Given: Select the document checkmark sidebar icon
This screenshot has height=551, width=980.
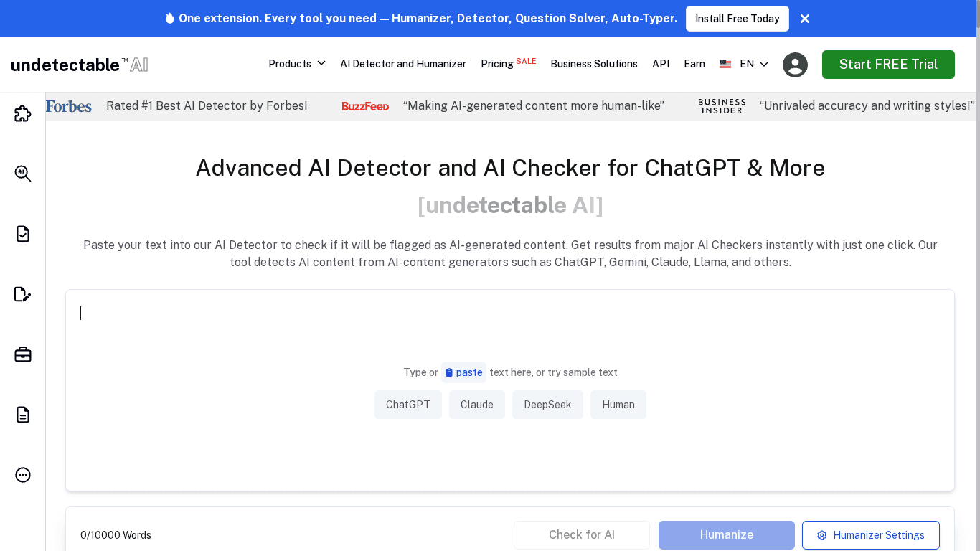Looking at the screenshot, I should click(x=23, y=234).
